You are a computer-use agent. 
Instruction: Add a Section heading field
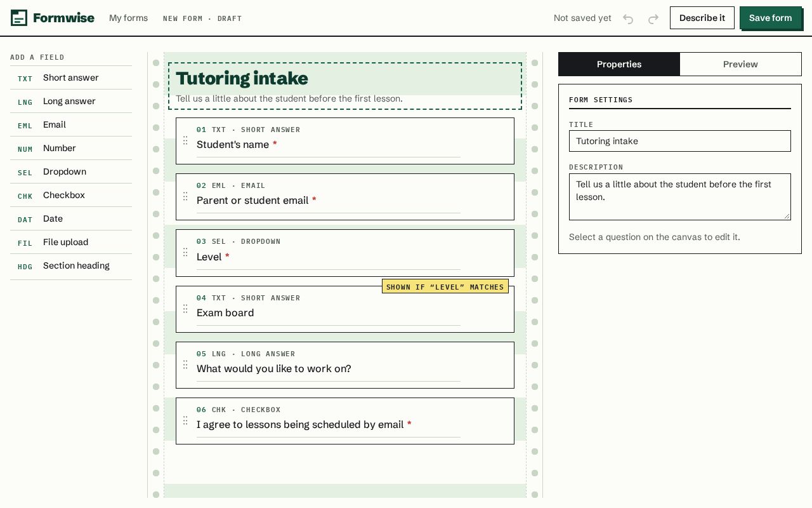tap(71, 265)
